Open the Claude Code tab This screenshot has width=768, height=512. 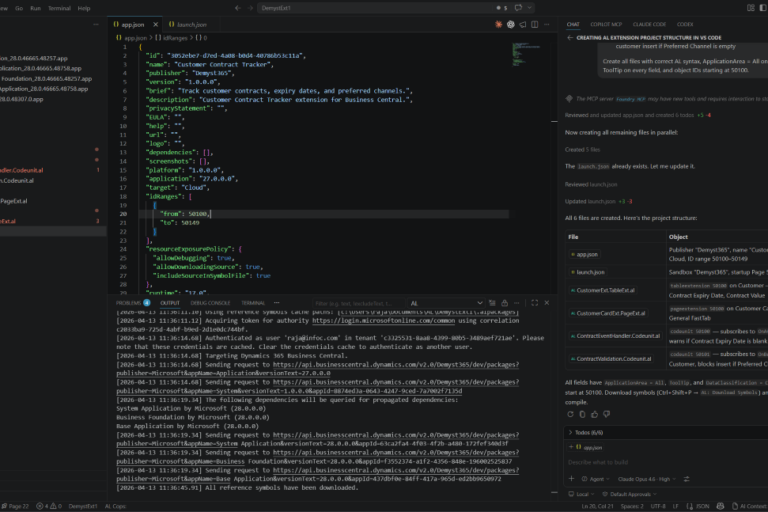[x=649, y=24]
